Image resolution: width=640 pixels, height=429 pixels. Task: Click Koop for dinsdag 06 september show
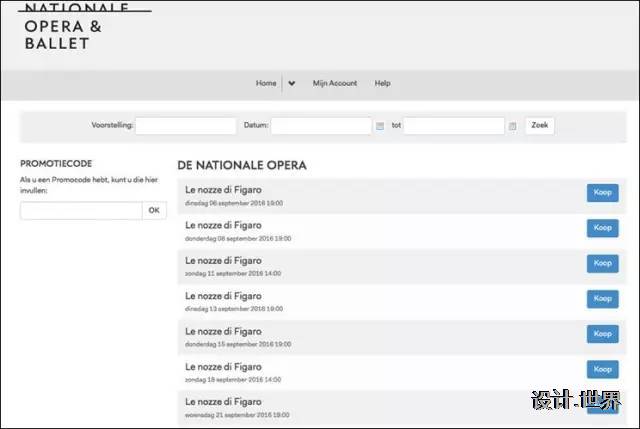pyautogui.click(x=602, y=193)
